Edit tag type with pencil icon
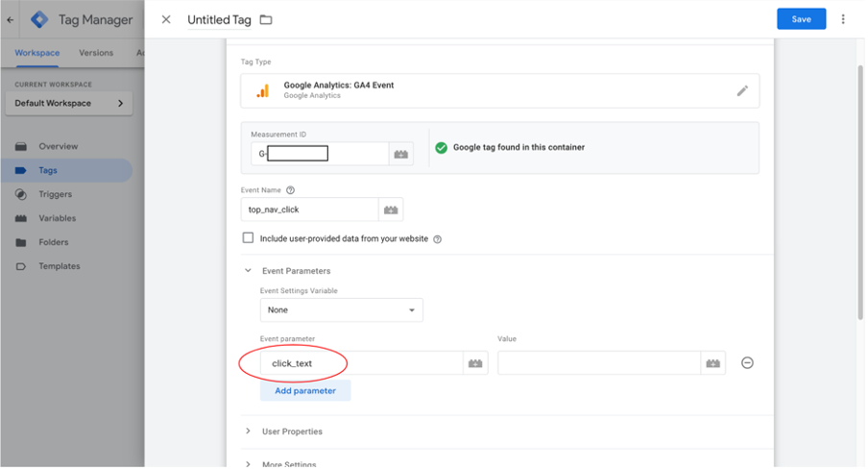 742,91
